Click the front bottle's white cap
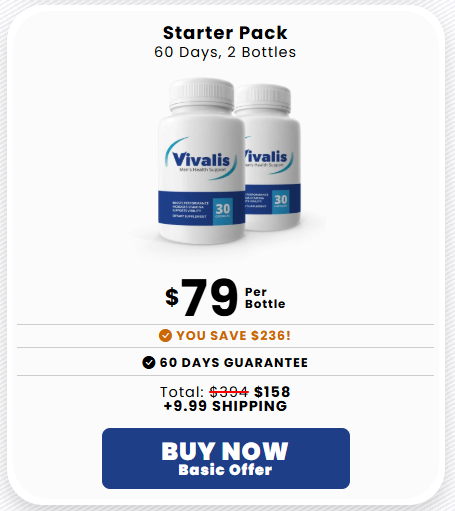This screenshot has width=455, height=511. click(x=201, y=94)
